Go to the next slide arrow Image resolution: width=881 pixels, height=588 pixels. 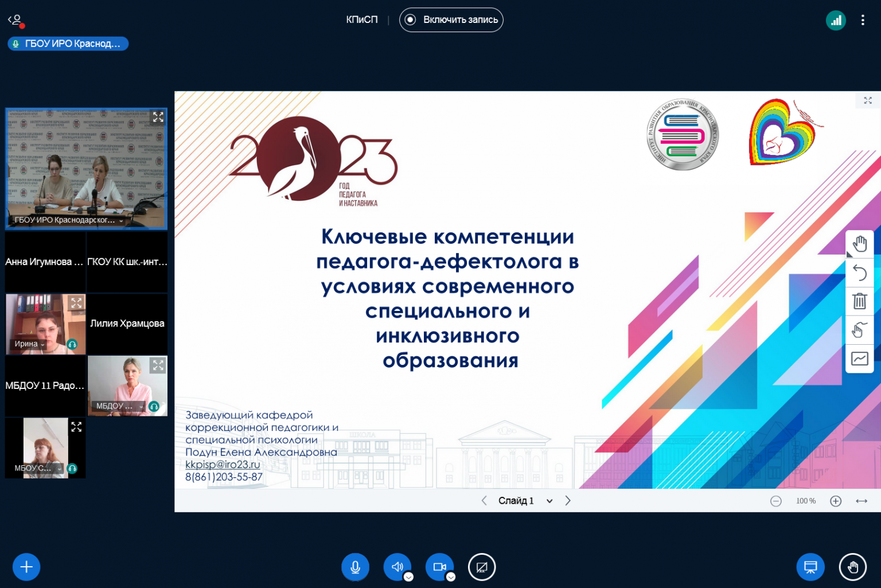[568, 501]
